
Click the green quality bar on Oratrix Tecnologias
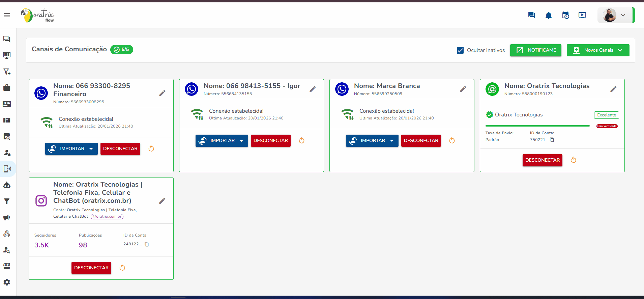[537, 126]
